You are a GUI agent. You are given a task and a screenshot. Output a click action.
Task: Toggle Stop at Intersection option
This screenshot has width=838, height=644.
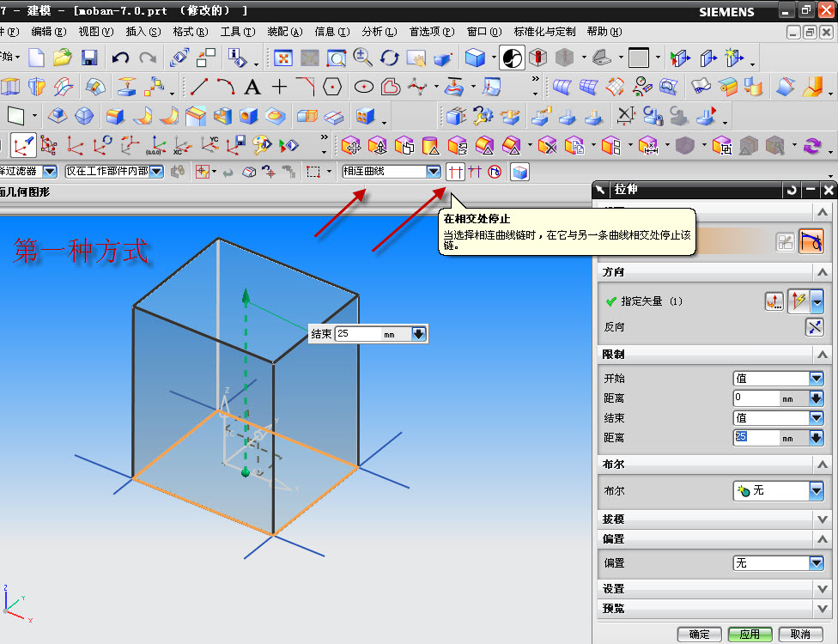[455, 172]
